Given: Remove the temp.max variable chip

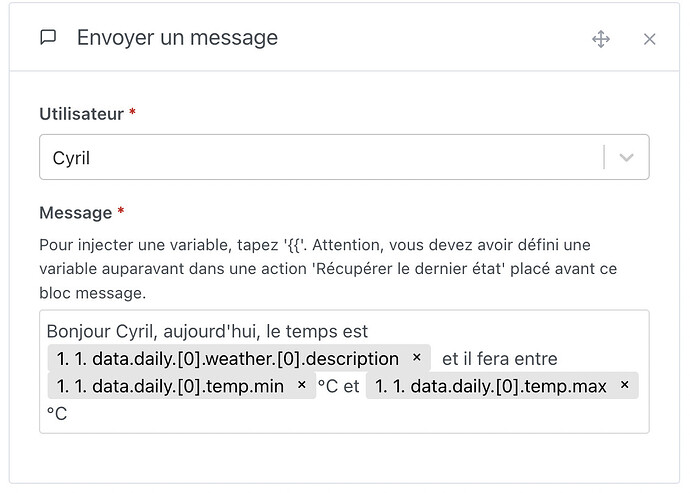Looking at the screenshot, I should (624, 386).
